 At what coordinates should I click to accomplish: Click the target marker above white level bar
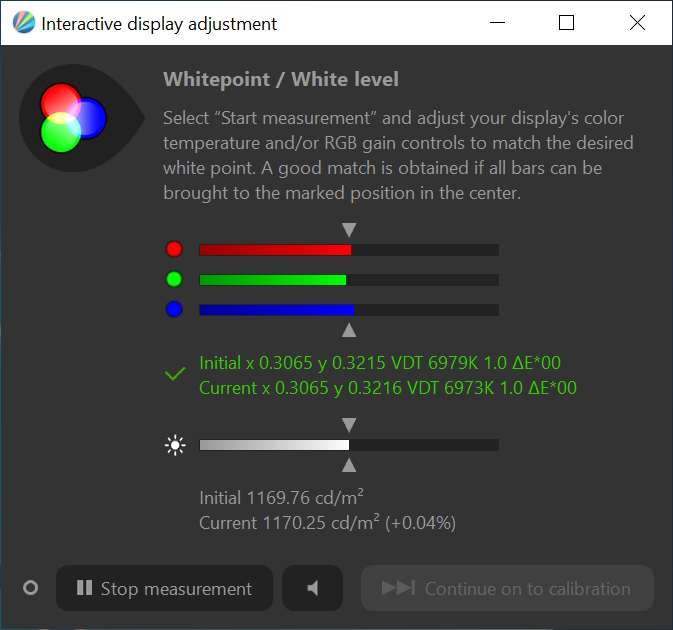pos(349,425)
